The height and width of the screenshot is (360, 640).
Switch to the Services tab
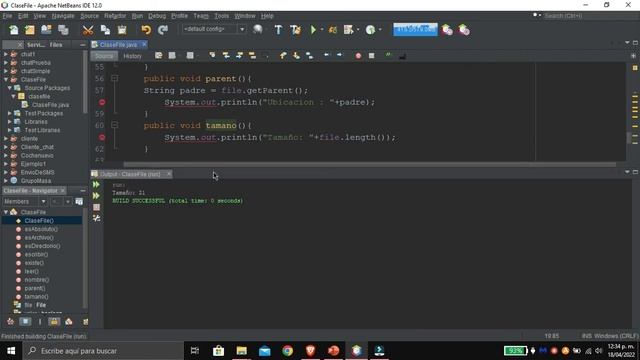[x=36, y=45]
